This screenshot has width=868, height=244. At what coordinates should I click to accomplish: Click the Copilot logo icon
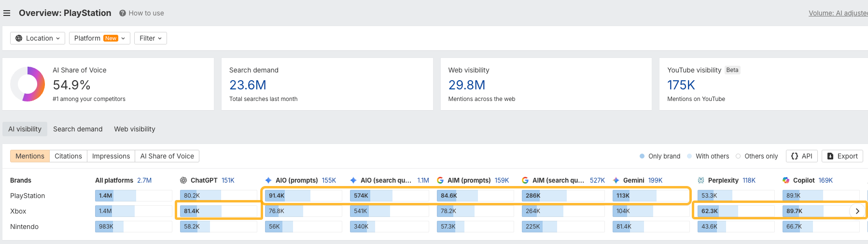(786, 180)
